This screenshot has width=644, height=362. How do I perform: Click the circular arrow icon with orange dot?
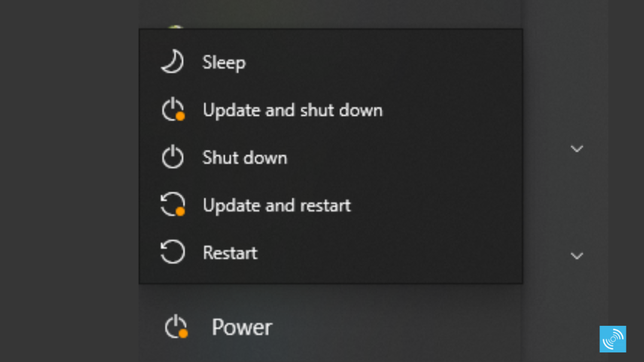pyautogui.click(x=172, y=205)
